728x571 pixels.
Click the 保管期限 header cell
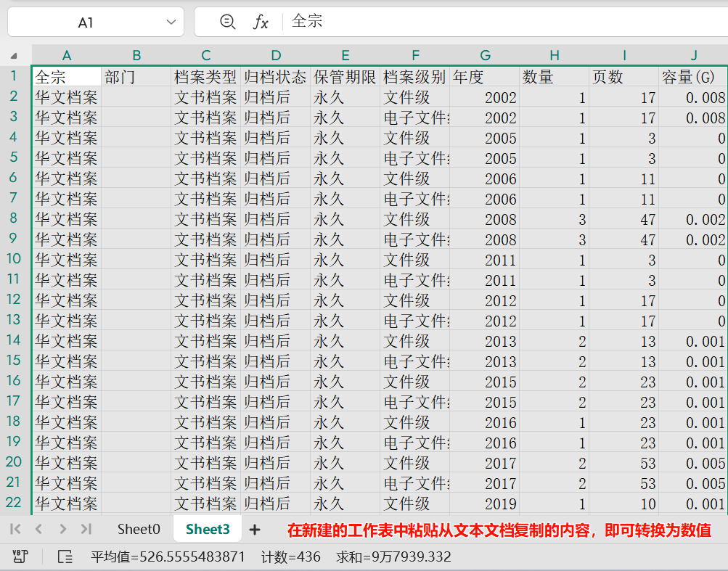pos(345,77)
